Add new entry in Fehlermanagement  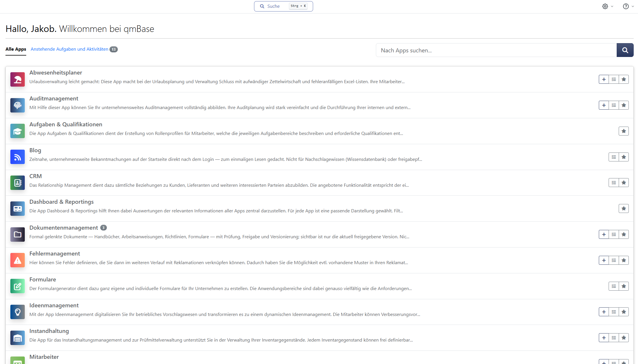click(604, 260)
